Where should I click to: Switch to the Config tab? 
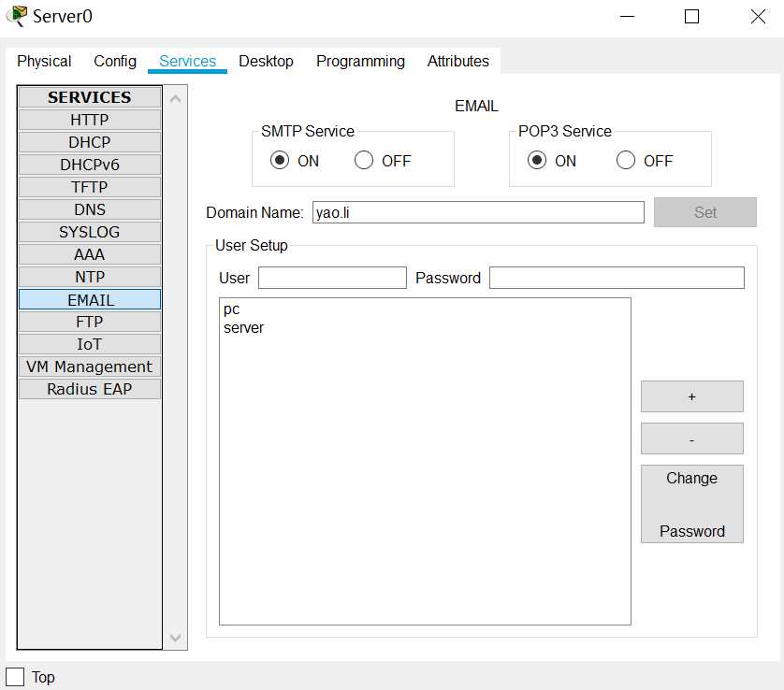click(x=115, y=61)
